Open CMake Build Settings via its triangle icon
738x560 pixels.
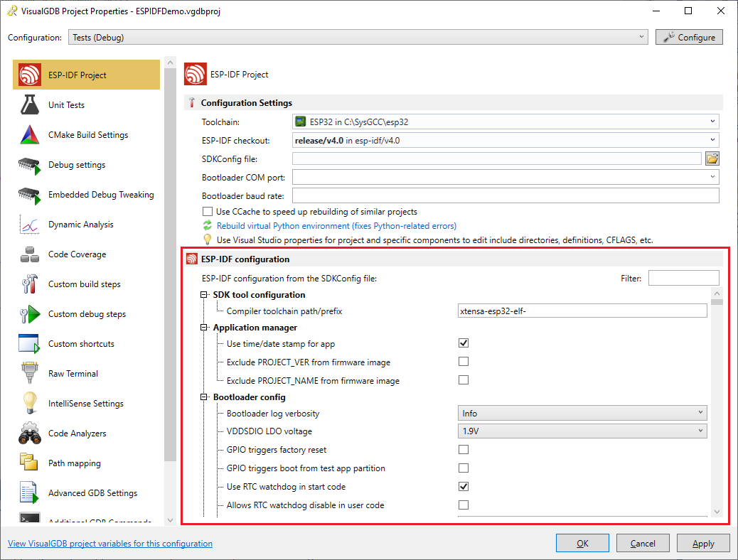[30, 134]
